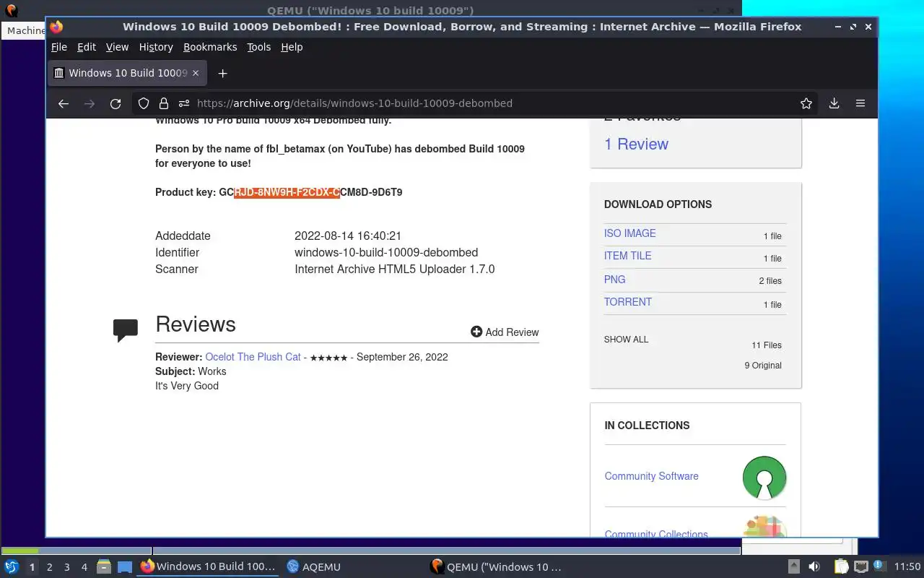Select the Windows 10 Build 10009 tab
Image resolution: width=924 pixels, height=578 pixels.
(128, 73)
